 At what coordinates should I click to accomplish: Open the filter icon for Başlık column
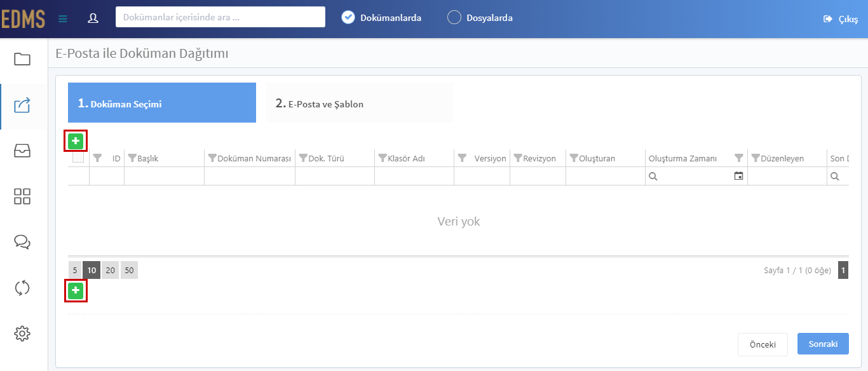[x=132, y=158]
